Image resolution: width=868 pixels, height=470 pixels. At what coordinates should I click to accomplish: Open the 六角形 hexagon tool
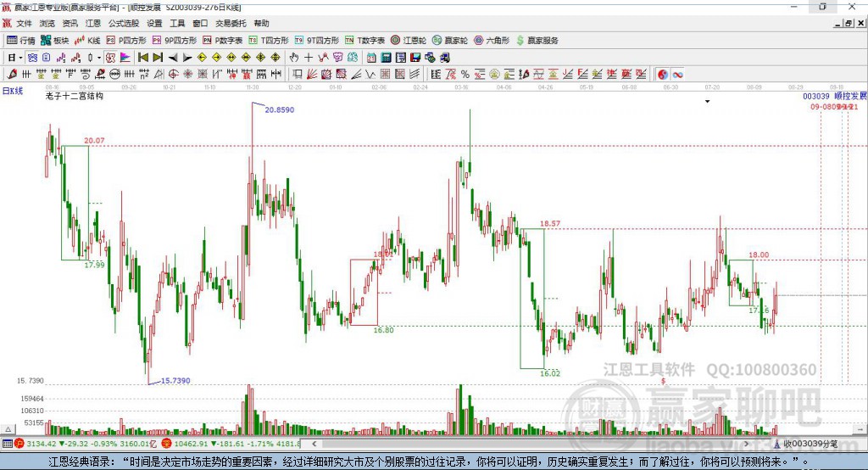(x=492, y=41)
